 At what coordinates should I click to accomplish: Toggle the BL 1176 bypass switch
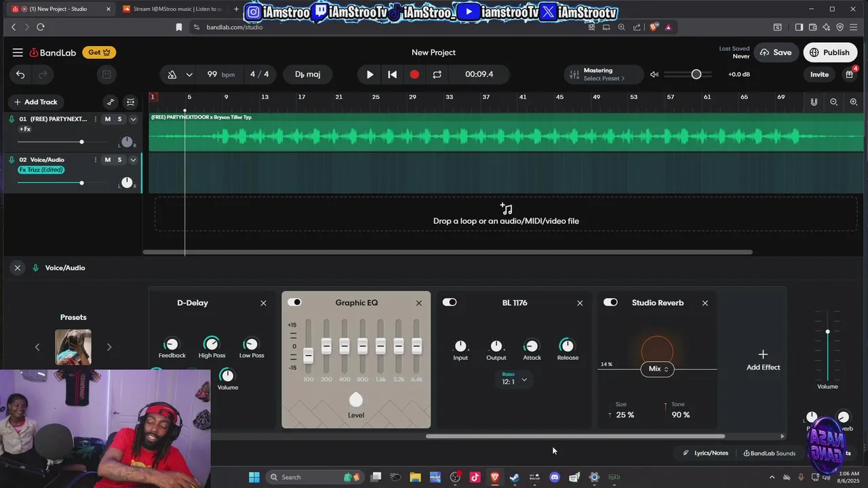(450, 302)
